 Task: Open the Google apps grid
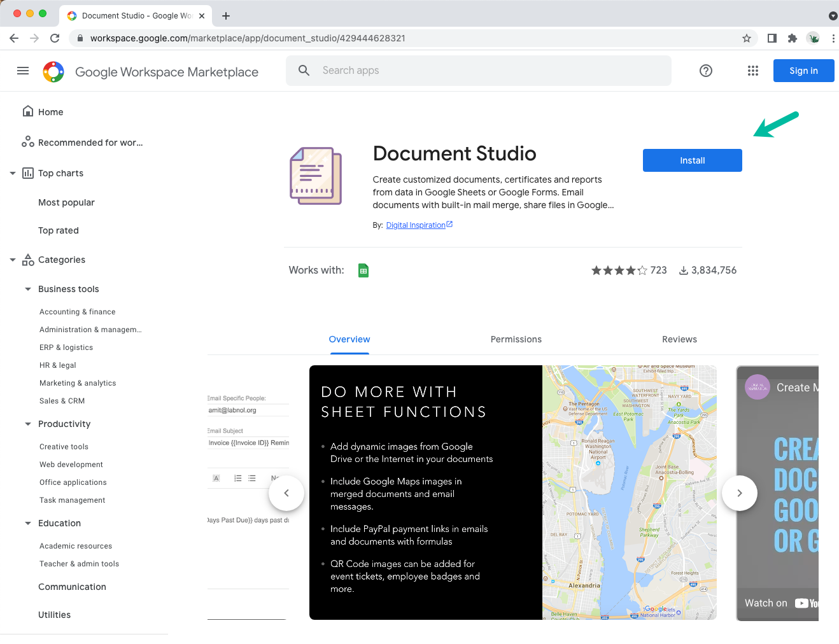click(753, 71)
